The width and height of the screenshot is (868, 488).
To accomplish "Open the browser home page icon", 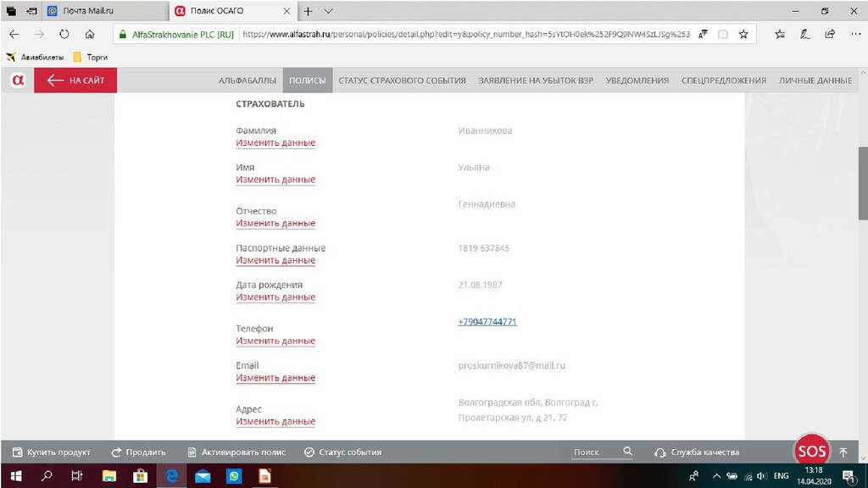I will point(90,34).
